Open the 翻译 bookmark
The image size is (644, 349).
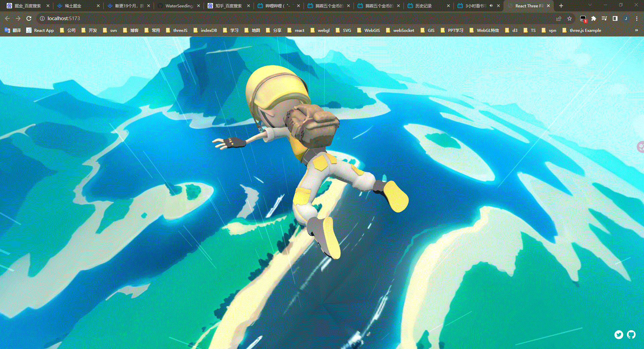click(13, 30)
